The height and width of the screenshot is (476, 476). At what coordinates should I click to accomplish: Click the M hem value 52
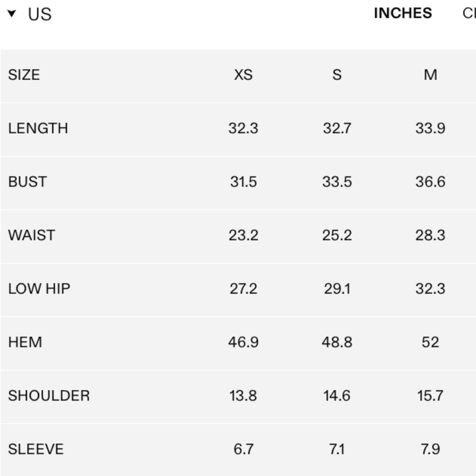pos(430,342)
